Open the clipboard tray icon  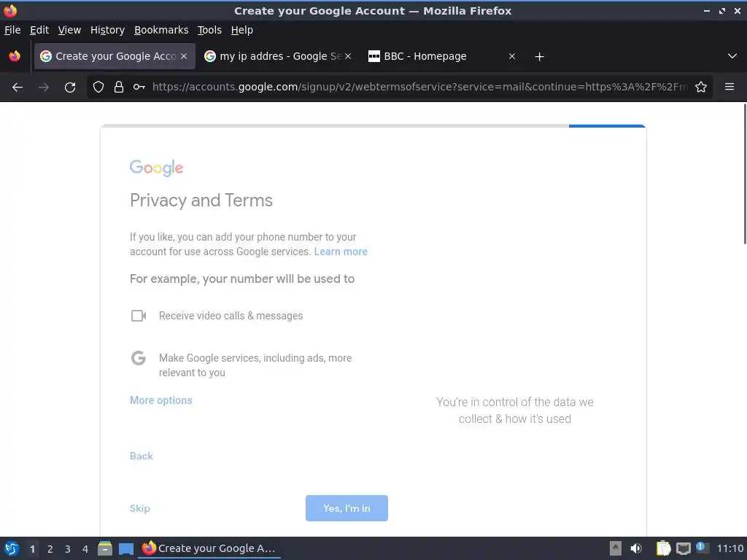click(x=663, y=548)
